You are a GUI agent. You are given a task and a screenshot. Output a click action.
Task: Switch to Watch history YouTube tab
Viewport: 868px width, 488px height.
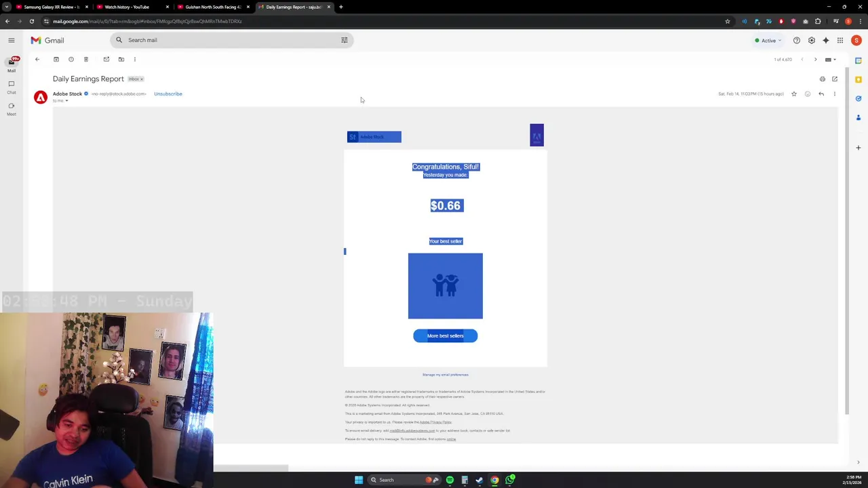[x=132, y=7]
